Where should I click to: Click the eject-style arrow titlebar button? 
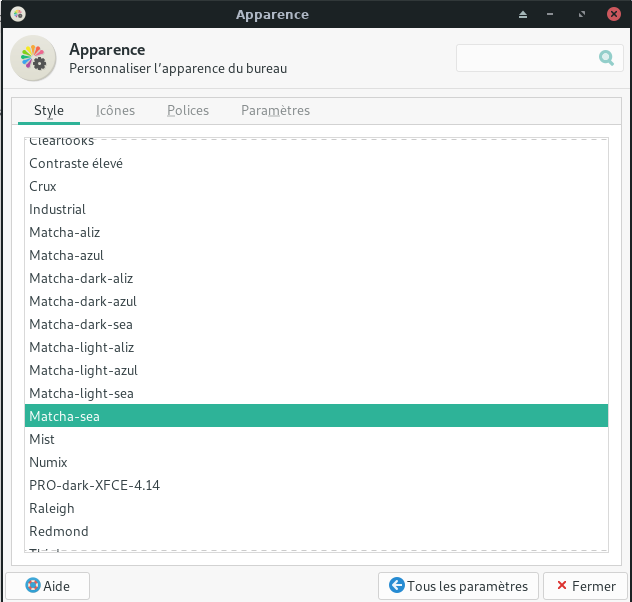tap(521, 15)
